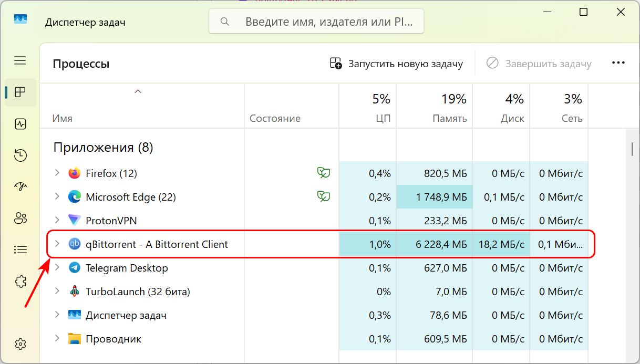The width and height of the screenshot is (640, 364).
Task: Select the Firefox (12) row name
Action: click(111, 173)
